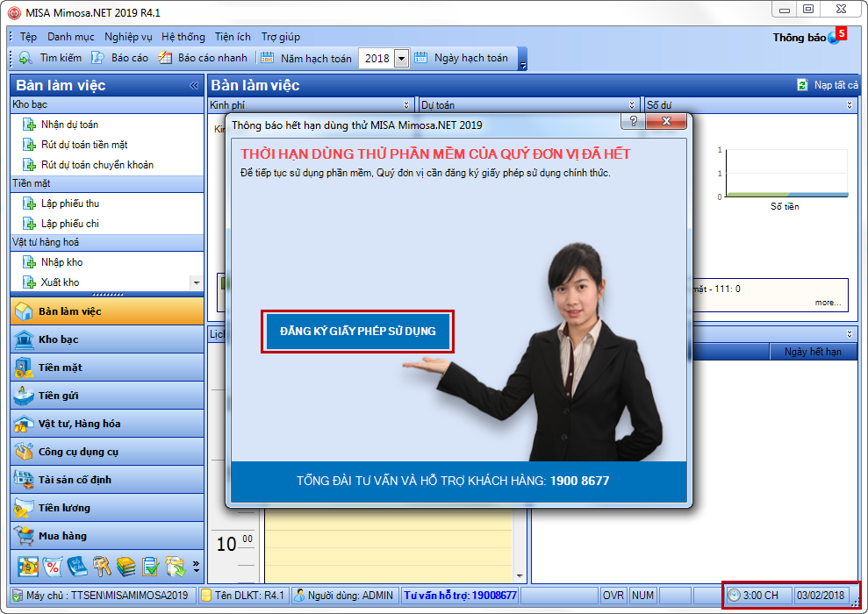
Task: Click the clock icon in status bar
Action: tap(734, 596)
